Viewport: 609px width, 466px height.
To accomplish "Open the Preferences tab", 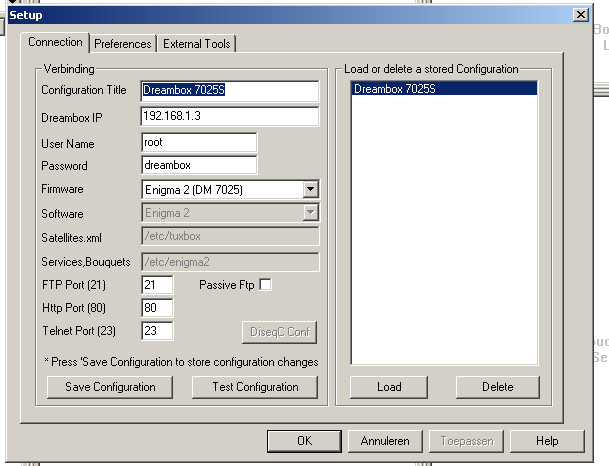I will click(x=123, y=44).
